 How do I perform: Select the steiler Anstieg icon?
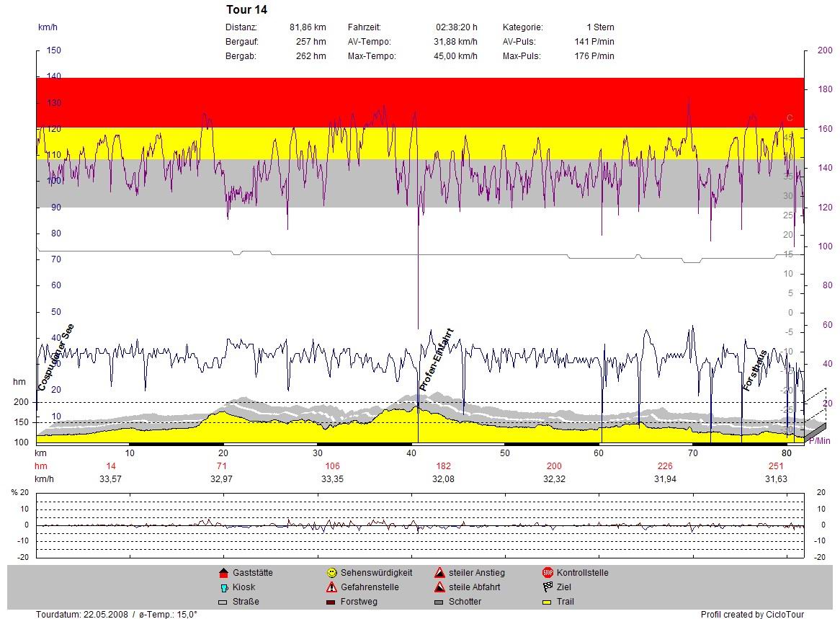click(439, 574)
